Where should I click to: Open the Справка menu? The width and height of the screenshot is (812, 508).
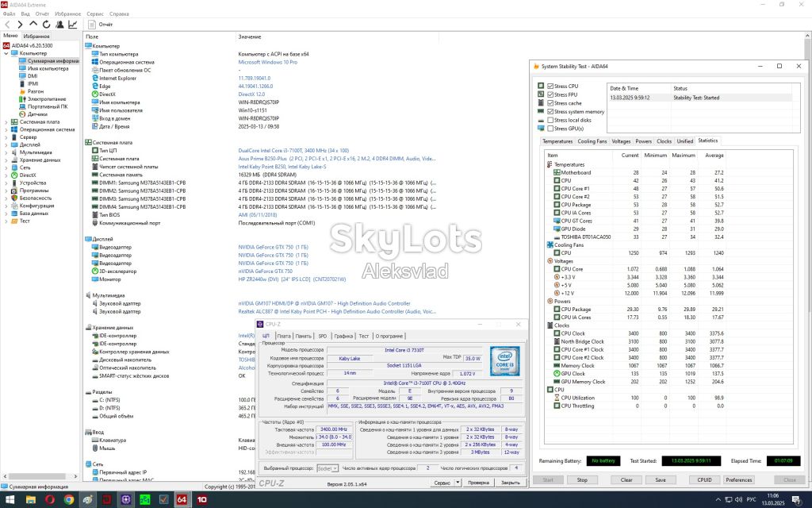coord(120,14)
